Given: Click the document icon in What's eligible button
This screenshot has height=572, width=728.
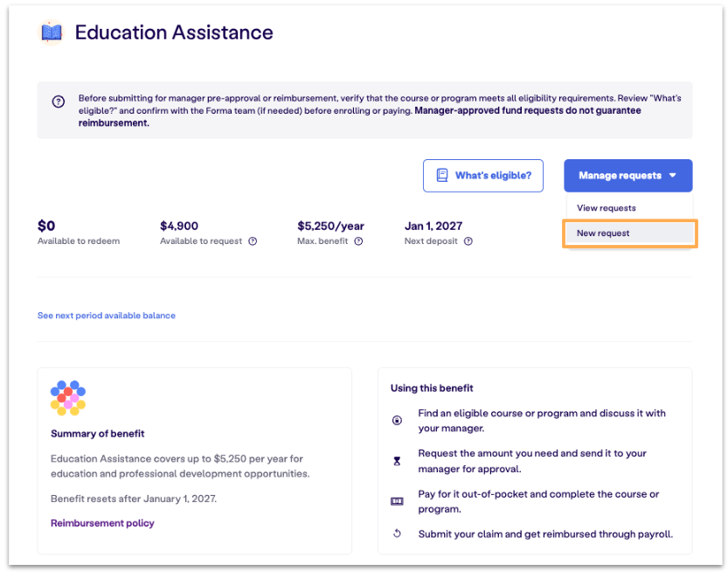Looking at the screenshot, I should click(x=442, y=175).
